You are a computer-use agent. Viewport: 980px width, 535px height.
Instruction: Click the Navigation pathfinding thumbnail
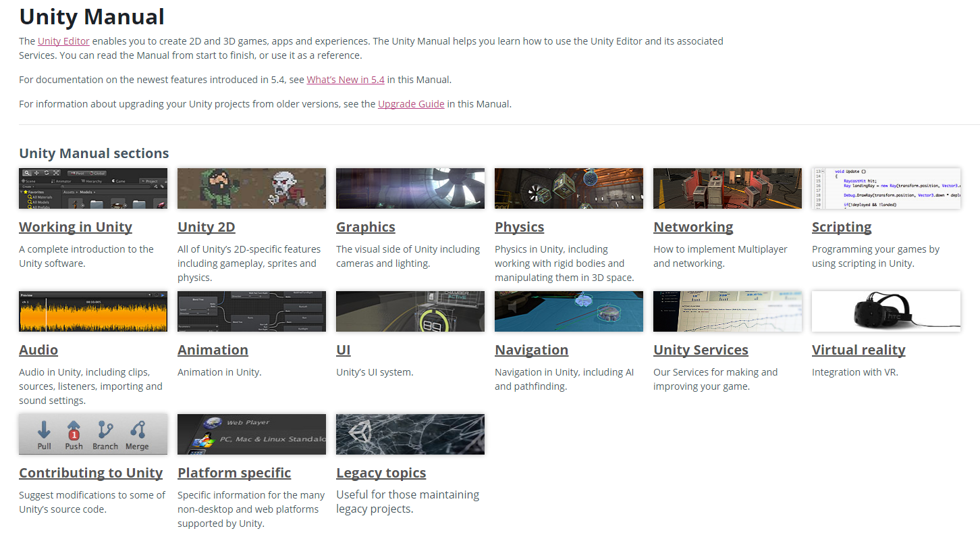(568, 311)
